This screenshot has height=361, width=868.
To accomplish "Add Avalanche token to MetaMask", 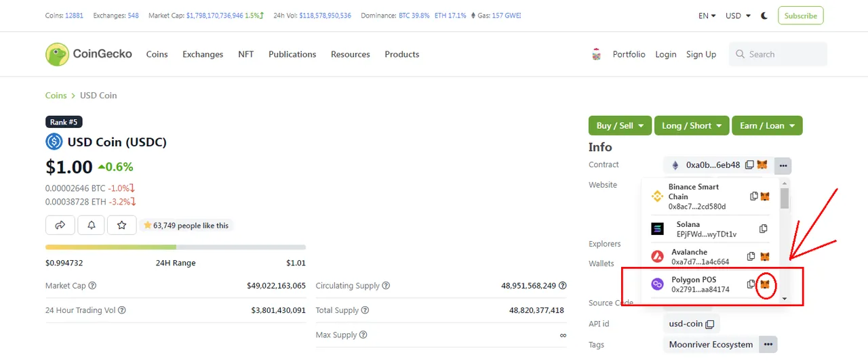I will tap(765, 257).
